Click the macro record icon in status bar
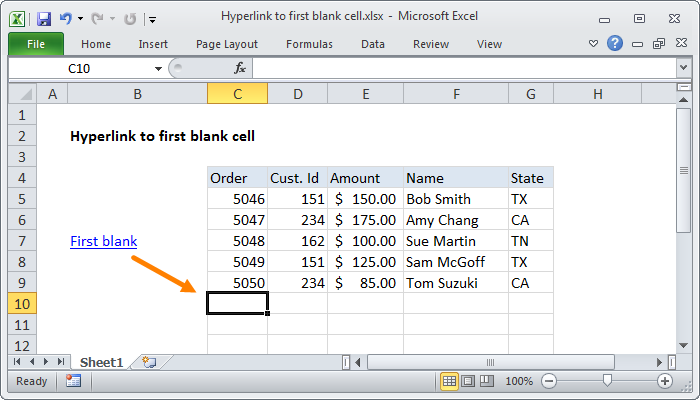The height and width of the screenshot is (400, 700). pos(73,381)
